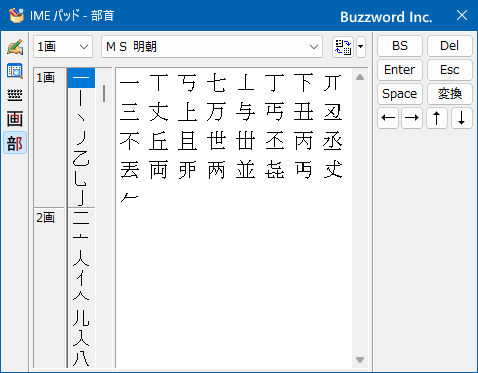
Task: Select radical 亻 in the radical list
Action: click(81, 277)
